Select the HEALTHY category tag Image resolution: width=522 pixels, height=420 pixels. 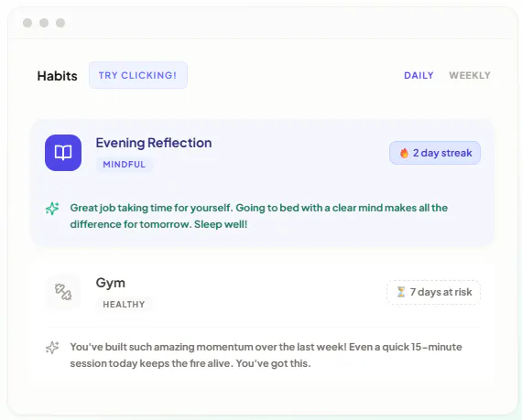(x=124, y=305)
